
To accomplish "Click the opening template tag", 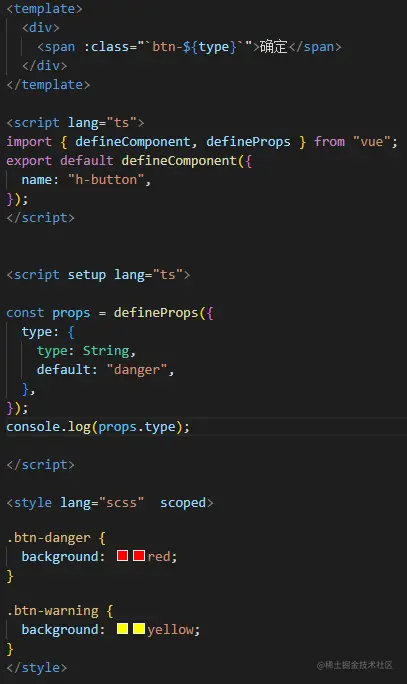I will (44, 9).
